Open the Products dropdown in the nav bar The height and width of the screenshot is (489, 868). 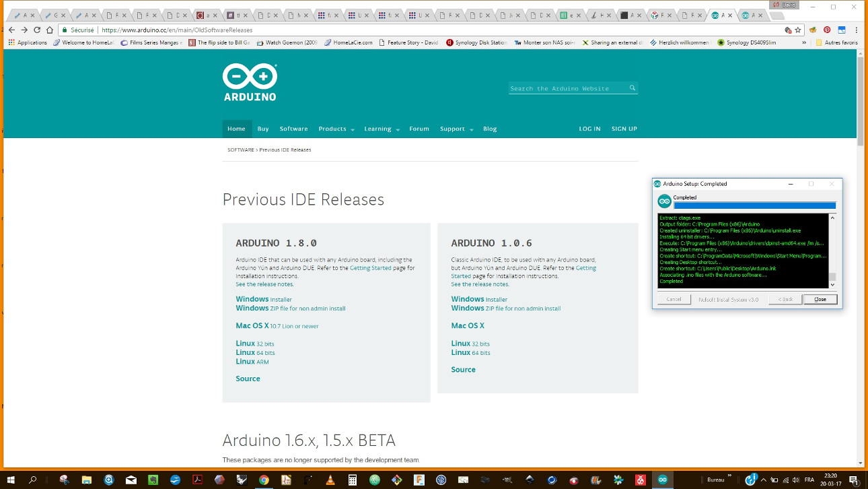(336, 129)
